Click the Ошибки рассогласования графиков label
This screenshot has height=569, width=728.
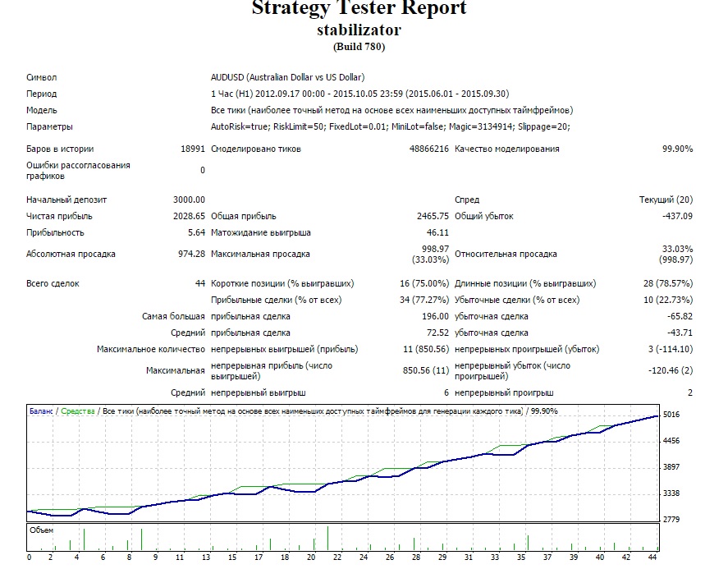point(78,171)
